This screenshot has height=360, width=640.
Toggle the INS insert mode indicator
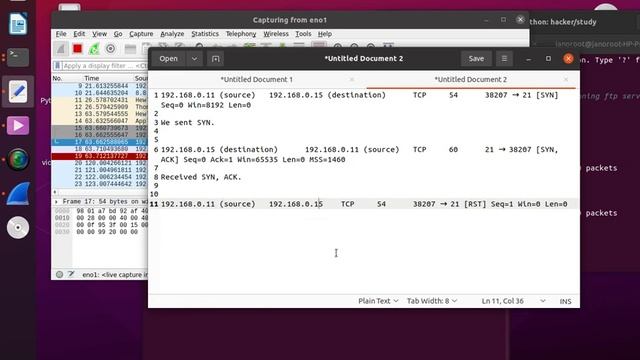pyautogui.click(x=565, y=301)
